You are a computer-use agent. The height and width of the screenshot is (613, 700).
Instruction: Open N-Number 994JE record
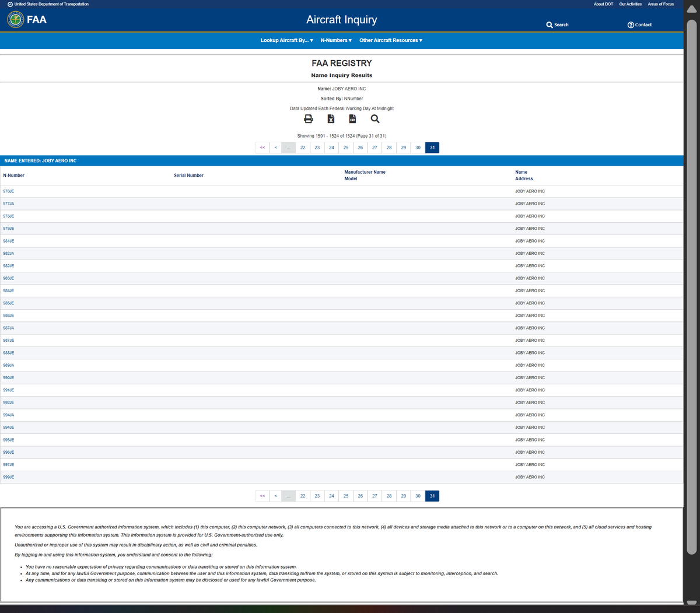[x=8, y=428]
